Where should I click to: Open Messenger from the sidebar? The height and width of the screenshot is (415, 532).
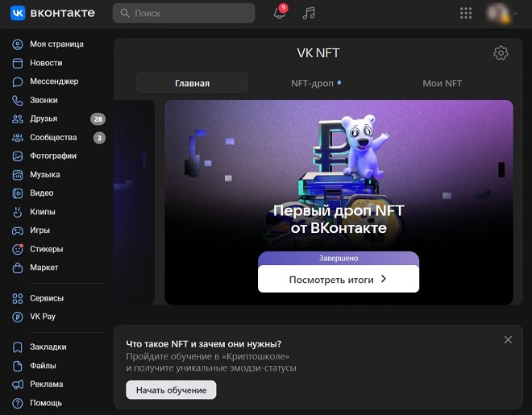(x=54, y=81)
